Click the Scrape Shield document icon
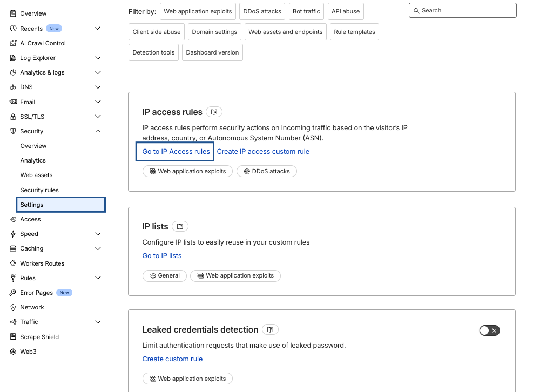This screenshot has width=533, height=392. tap(13, 336)
